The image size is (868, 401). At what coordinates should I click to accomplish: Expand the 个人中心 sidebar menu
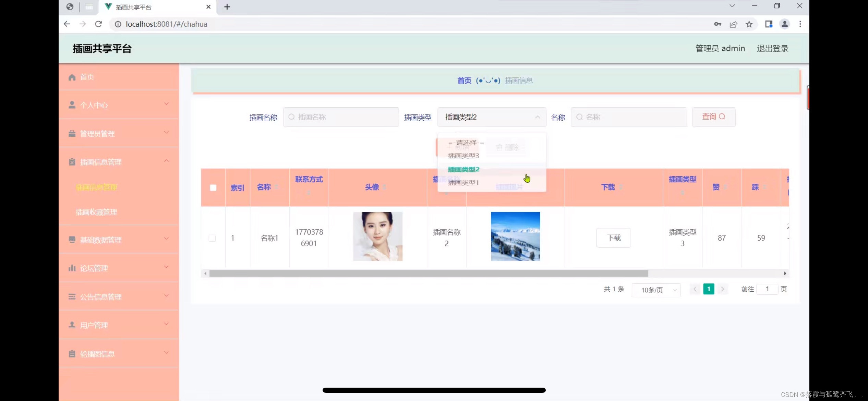point(119,105)
